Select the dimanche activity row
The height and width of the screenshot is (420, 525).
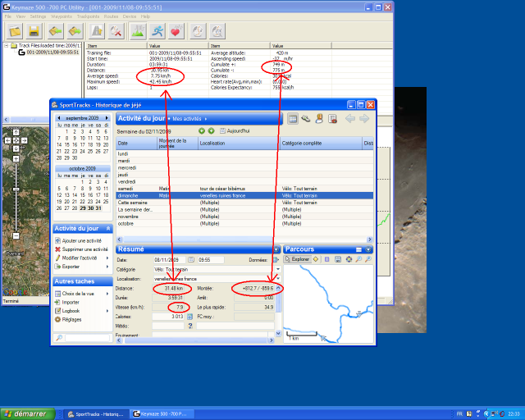coord(244,195)
